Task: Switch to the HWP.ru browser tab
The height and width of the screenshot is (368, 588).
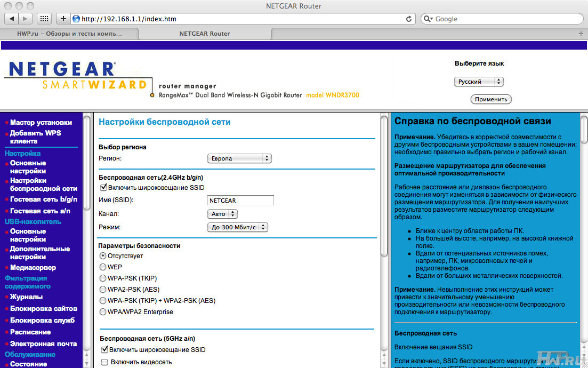Action: [x=69, y=34]
